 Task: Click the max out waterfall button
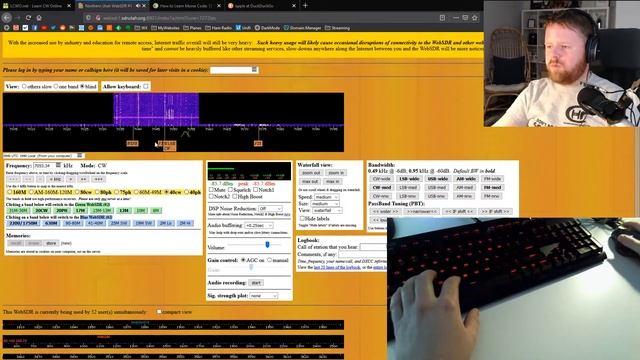pos(310,181)
